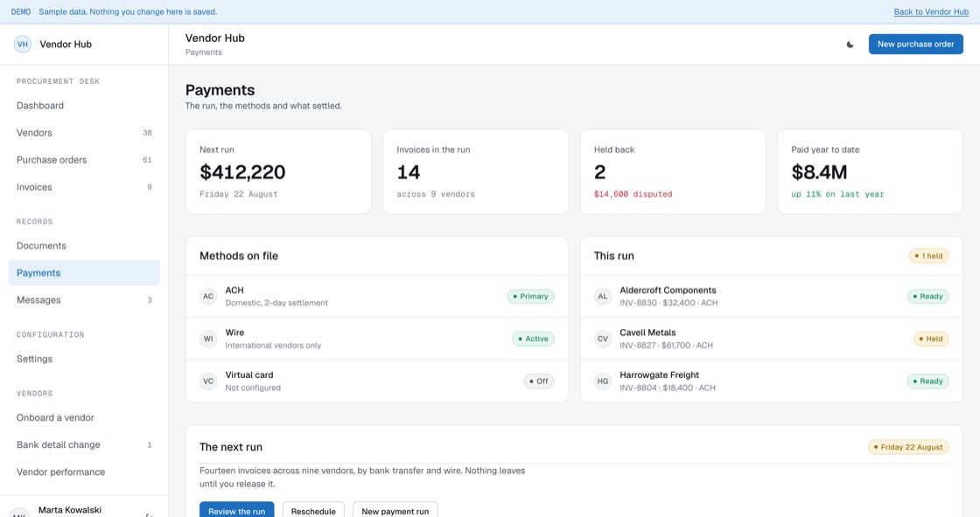The image size is (980, 517).
Task: Click the Off badge on Virtual card
Action: pos(539,381)
